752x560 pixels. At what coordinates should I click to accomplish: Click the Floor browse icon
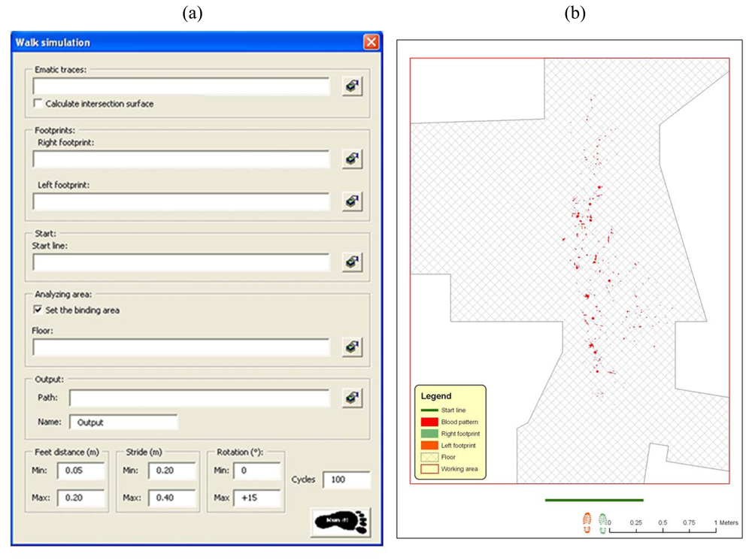click(x=351, y=347)
